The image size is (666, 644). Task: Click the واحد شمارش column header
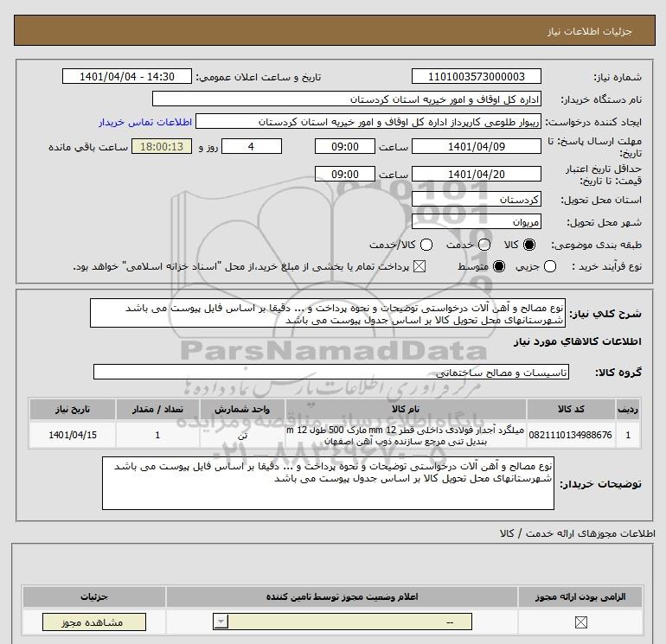point(242,409)
